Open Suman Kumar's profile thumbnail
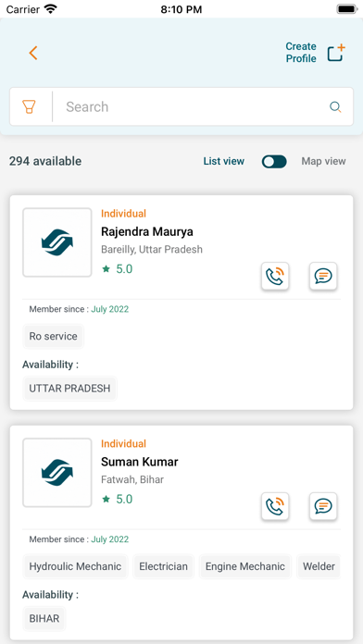The height and width of the screenshot is (644, 363). [x=57, y=472]
